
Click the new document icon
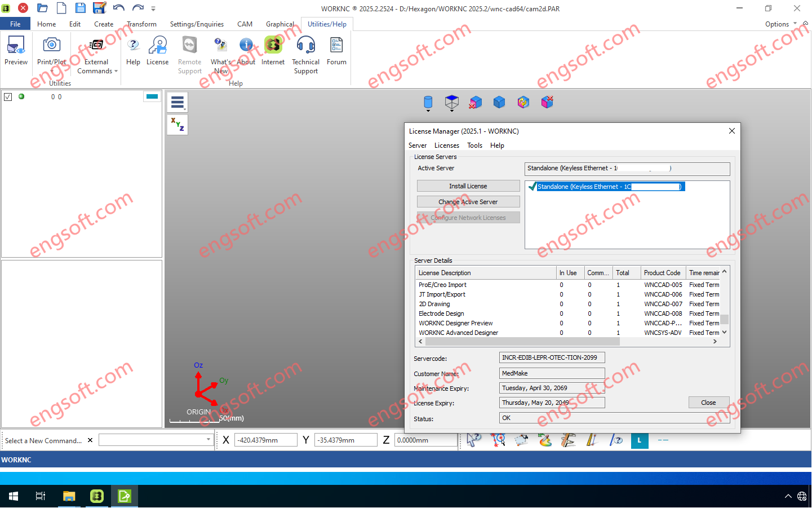point(61,8)
